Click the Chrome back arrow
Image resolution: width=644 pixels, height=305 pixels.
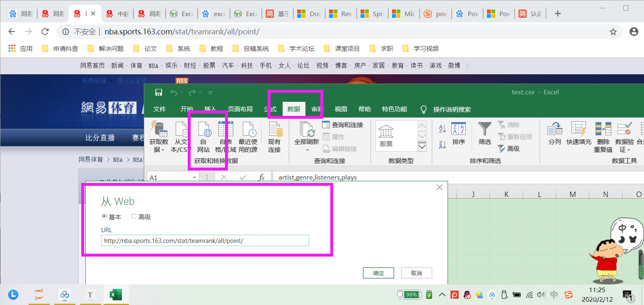[x=12, y=31]
